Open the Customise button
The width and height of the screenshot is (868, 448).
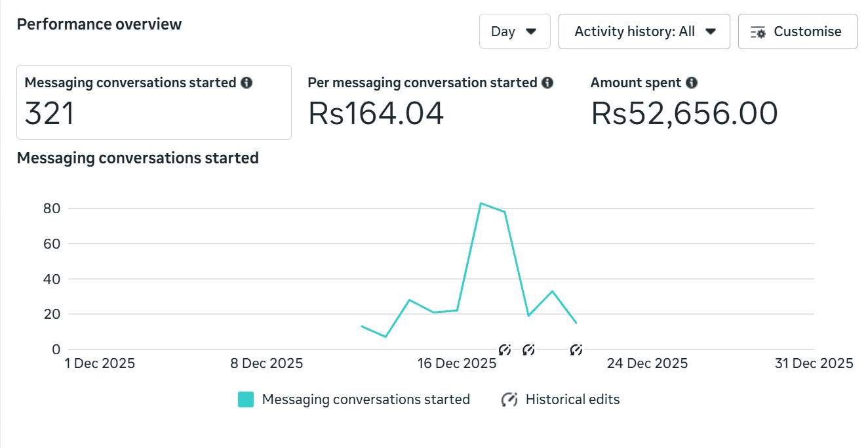(x=797, y=31)
